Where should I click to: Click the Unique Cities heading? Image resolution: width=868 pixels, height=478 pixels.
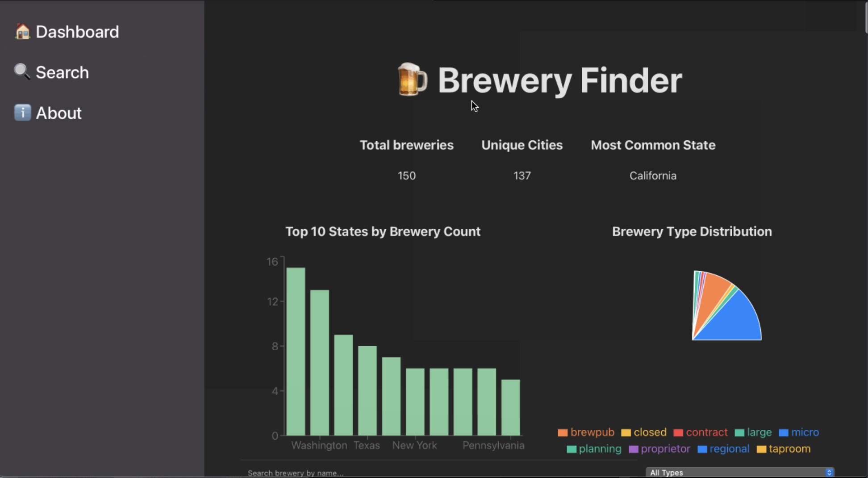point(522,145)
